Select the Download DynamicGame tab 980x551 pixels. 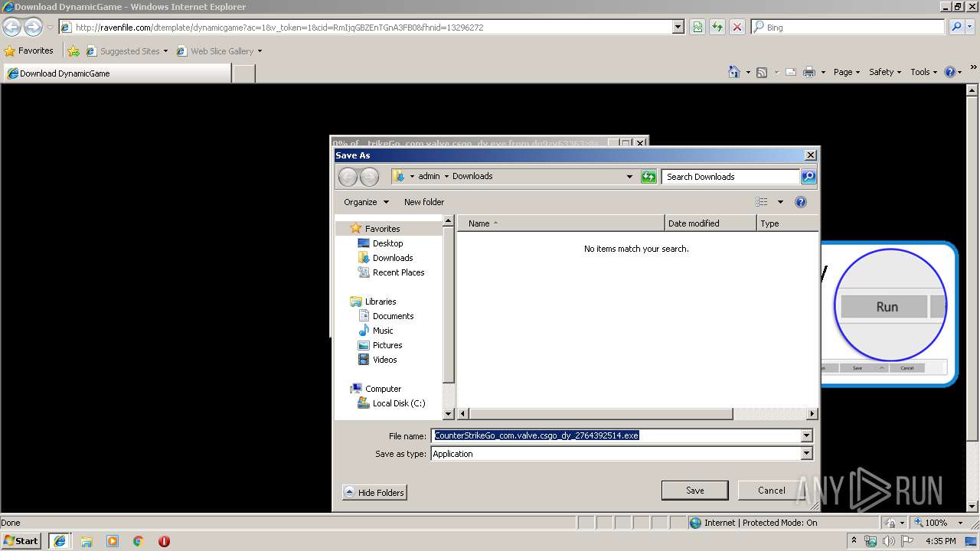point(116,73)
